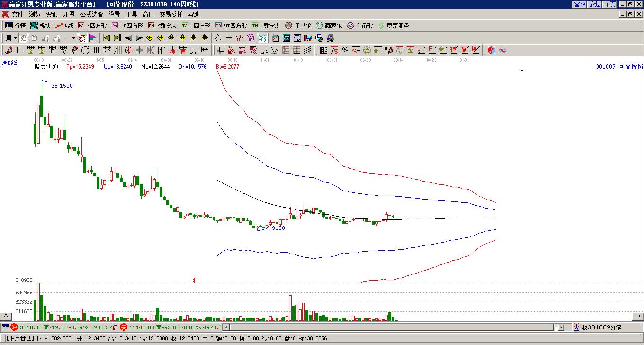The width and height of the screenshot is (644, 345).
Task: Click yellow diamond right-arrow icon
Action: coord(161,38)
